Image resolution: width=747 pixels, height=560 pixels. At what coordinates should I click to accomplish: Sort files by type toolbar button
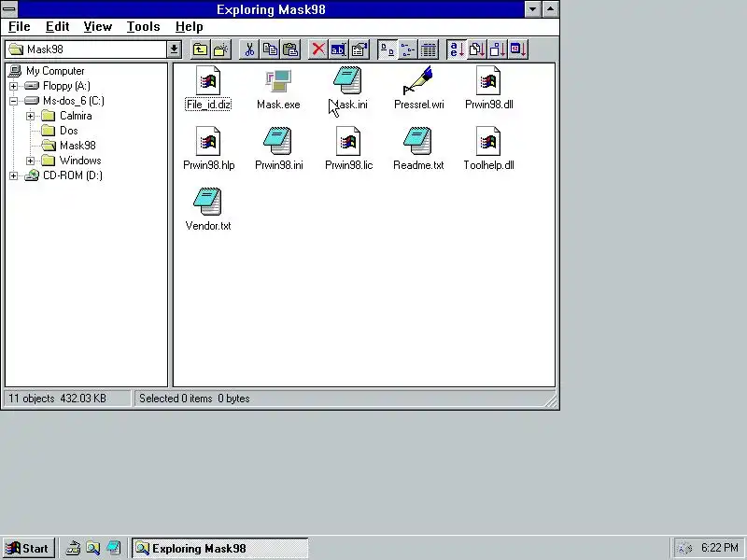pos(477,49)
